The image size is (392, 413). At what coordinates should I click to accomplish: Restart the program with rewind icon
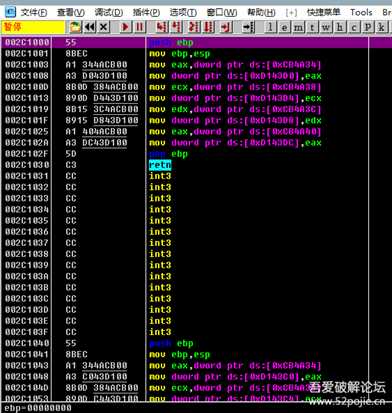click(x=90, y=27)
